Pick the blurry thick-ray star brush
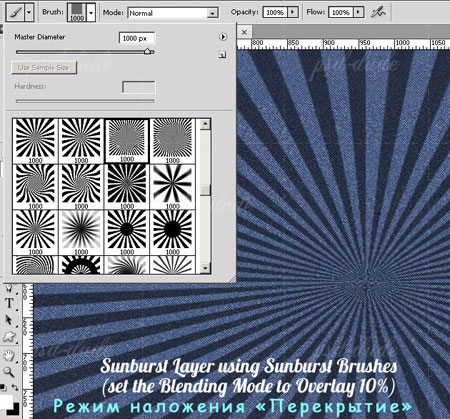 [x=172, y=186]
